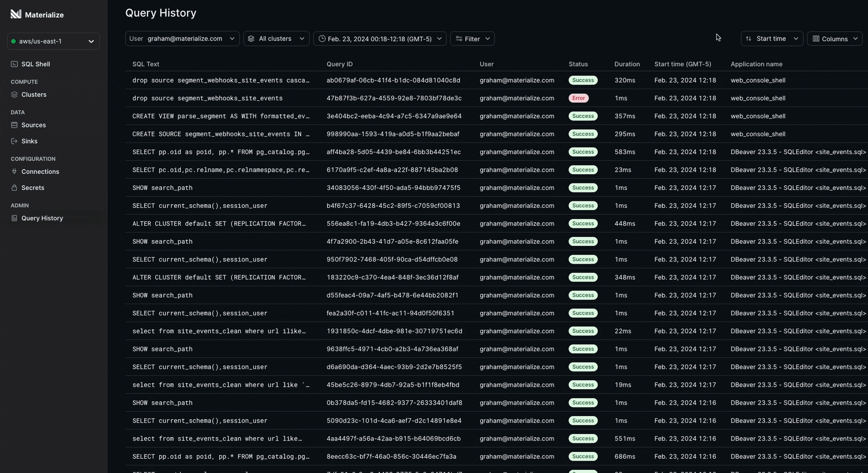The image size is (868, 473).
Task: Click the Start time (GMT-5) column header
Action: click(x=682, y=64)
